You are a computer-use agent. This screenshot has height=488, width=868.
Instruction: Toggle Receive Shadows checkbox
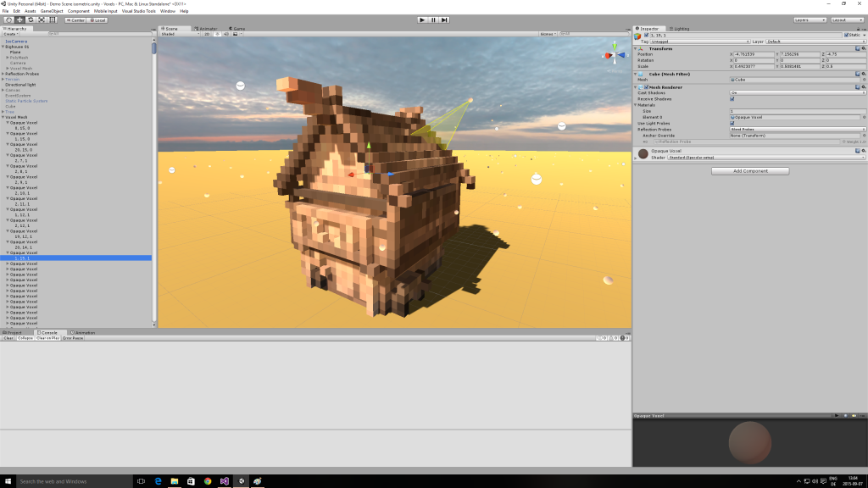732,99
